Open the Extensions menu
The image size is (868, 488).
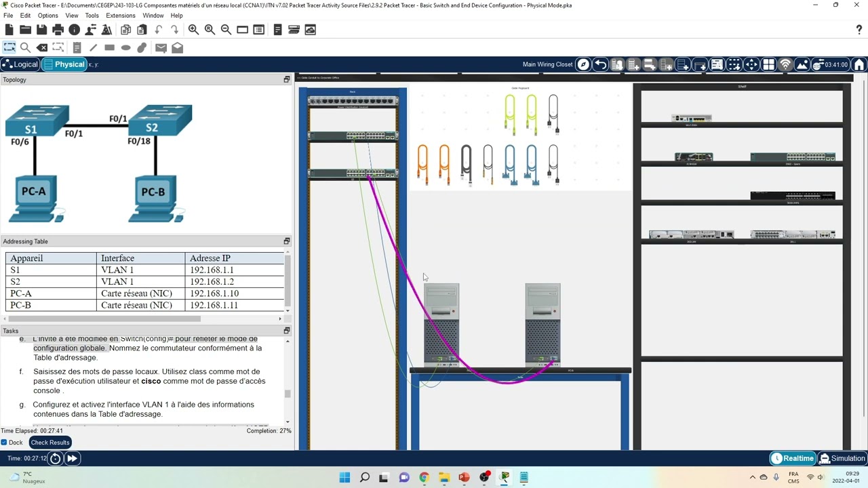[x=121, y=16]
